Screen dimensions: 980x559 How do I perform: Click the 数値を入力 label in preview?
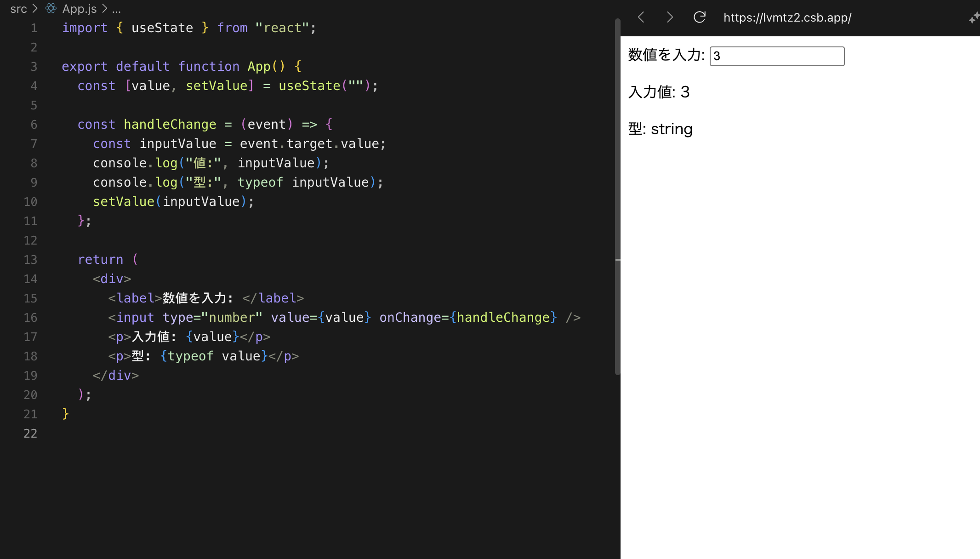tap(666, 55)
